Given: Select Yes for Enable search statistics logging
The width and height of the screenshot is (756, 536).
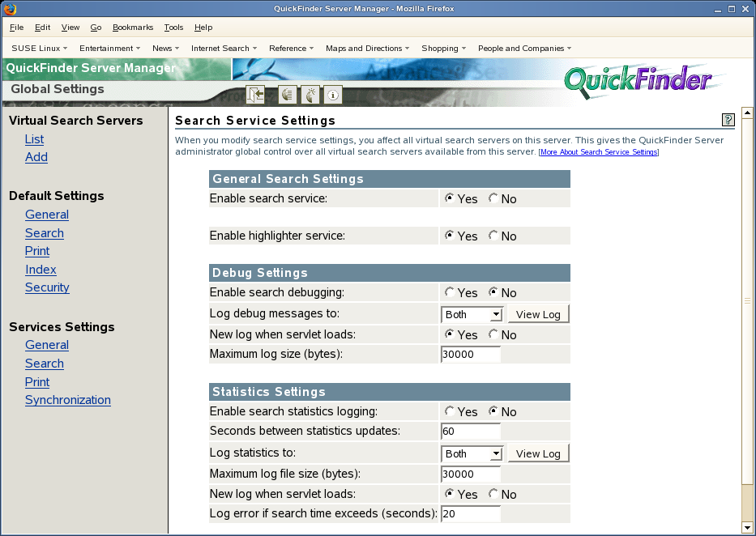Looking at the screenshot, I should click(x=450, y=411).
